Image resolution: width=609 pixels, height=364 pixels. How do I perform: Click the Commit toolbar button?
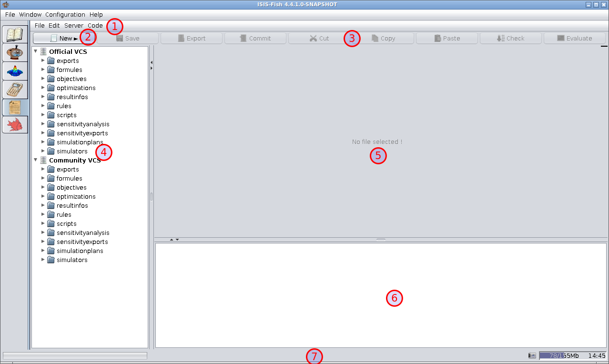click(255, 38)
